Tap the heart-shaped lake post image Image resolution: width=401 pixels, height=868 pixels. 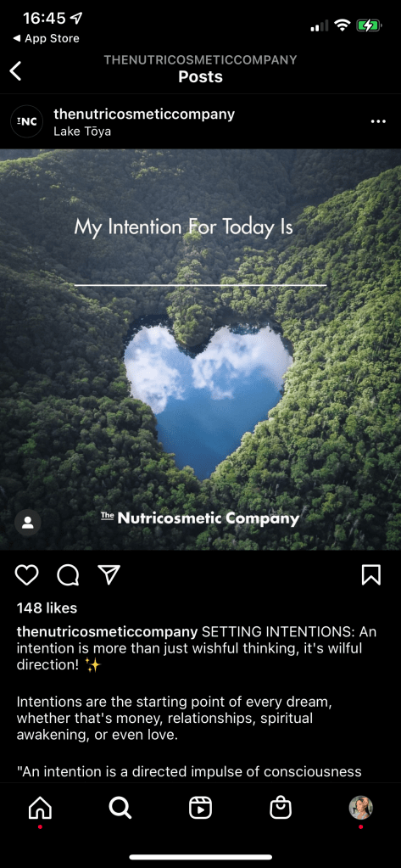coord(200,350)
